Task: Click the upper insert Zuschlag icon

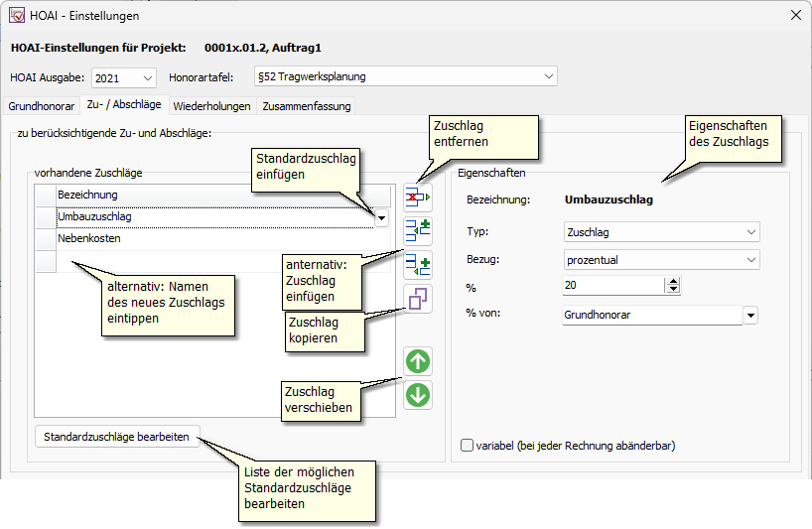Action: click(418, 231)
